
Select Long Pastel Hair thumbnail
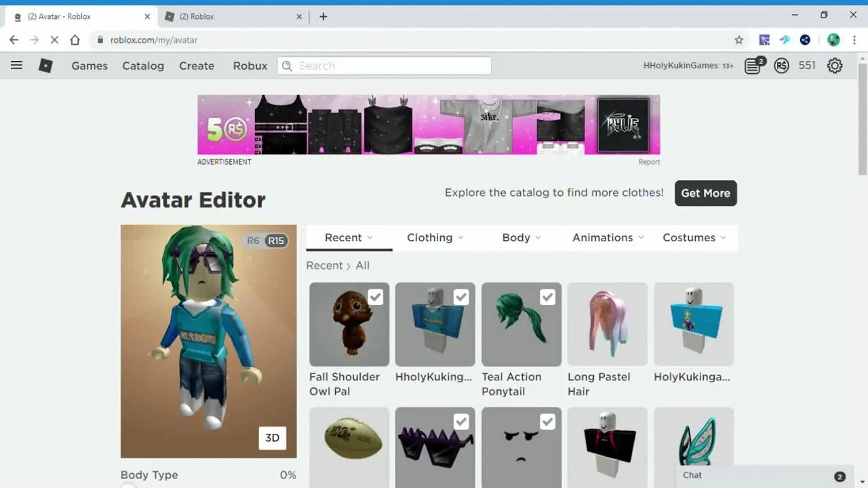click(608, 325)
